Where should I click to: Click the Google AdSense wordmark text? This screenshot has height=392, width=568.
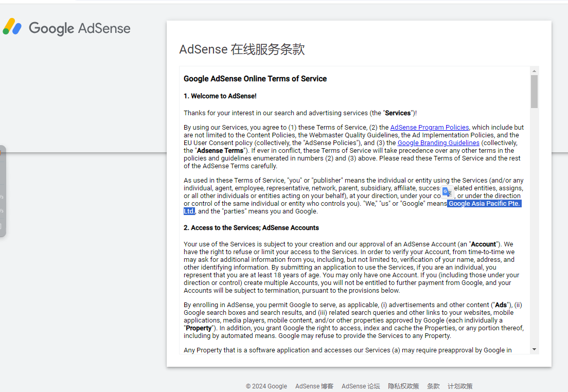79,28
